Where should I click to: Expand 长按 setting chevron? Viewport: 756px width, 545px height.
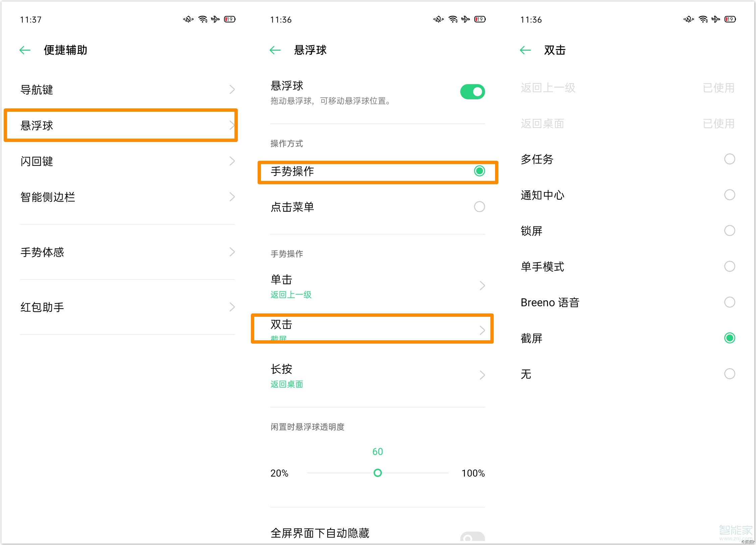click(x=482, y=375)
